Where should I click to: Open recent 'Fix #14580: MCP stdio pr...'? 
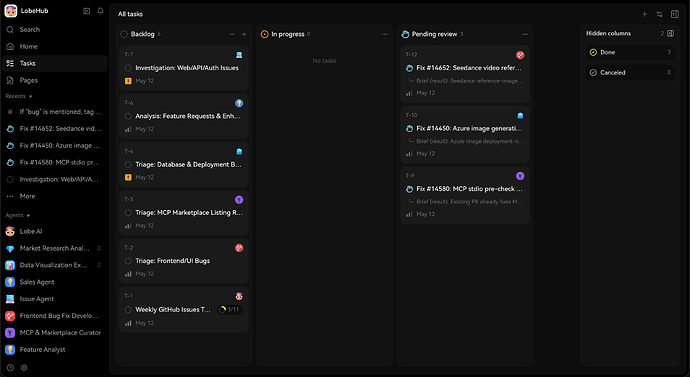click(55, 162)
